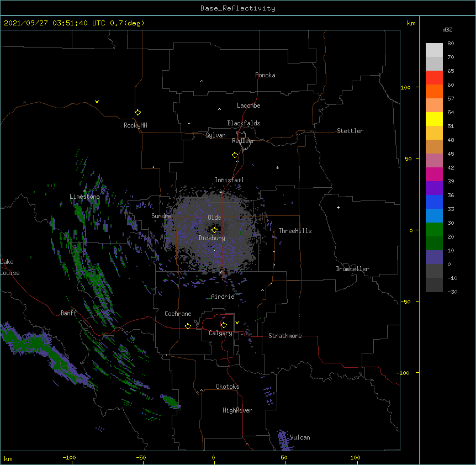
Task: Click the yellow diamond marker above Calgary label
Action: (224, 325)
